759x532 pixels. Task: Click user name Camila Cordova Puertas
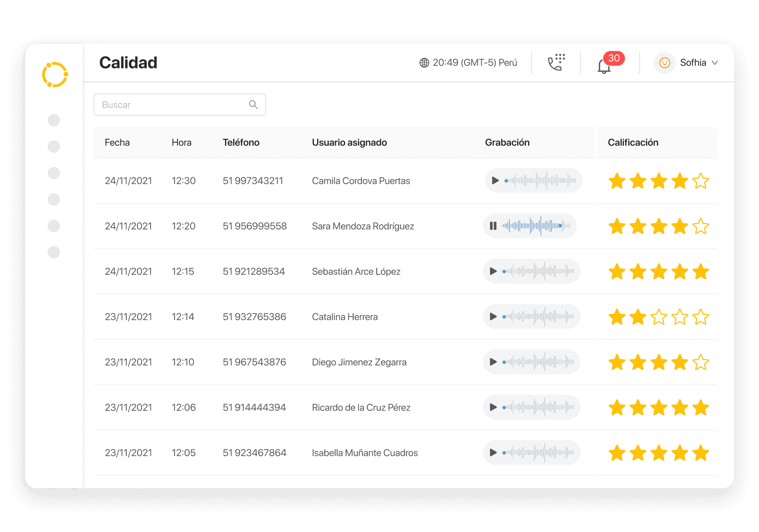(x=361, y=181)
